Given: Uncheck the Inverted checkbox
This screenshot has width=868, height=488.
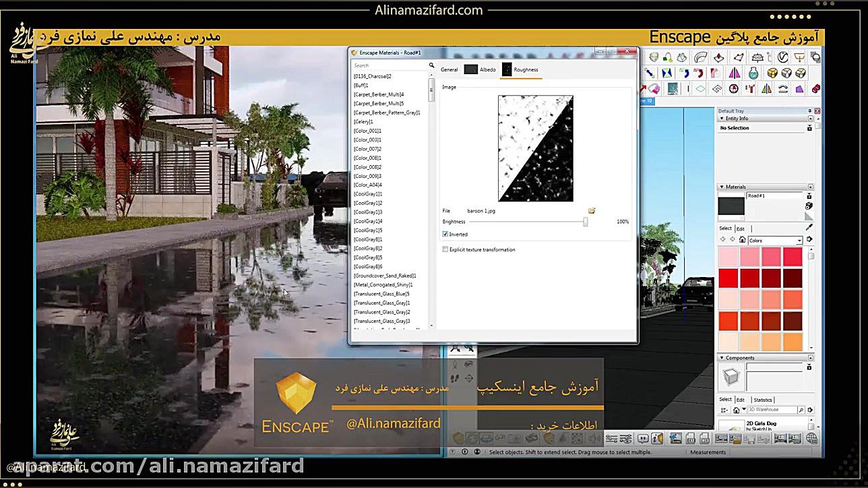Looking at the screenshot, I should 445,234.
